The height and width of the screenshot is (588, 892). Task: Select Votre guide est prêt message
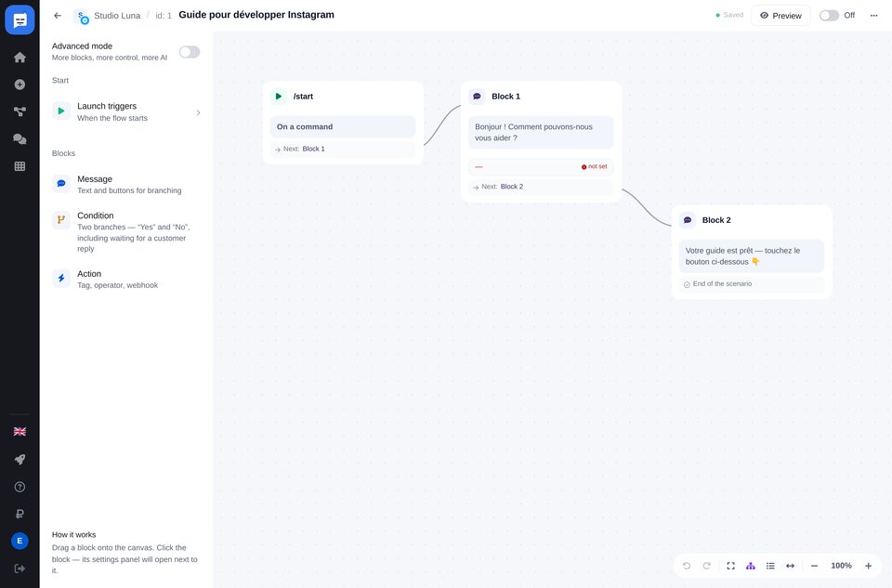pos(751,255)
